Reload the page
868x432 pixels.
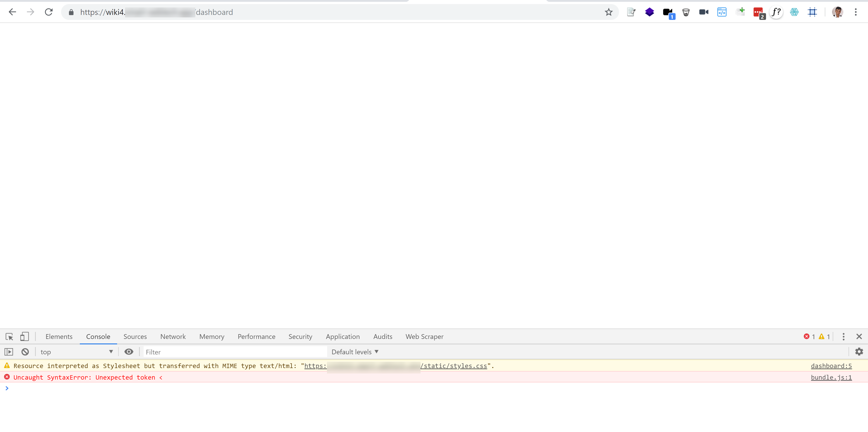(49, 12)
